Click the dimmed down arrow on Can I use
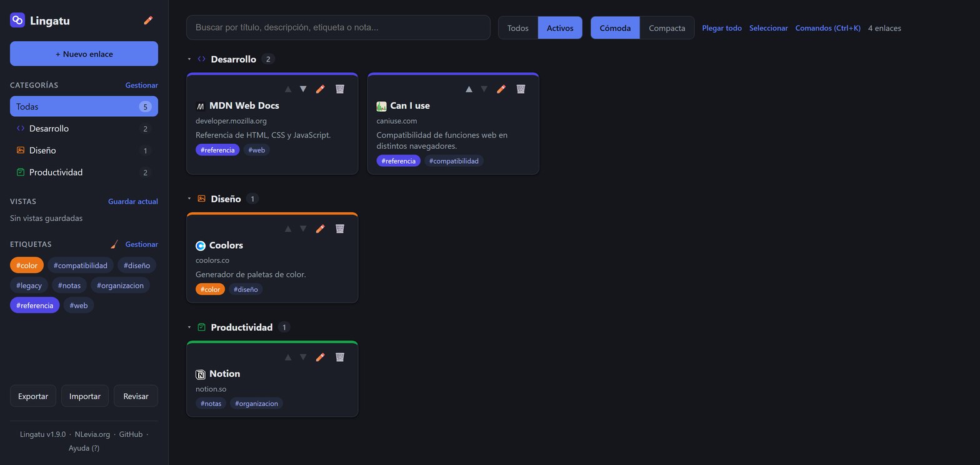 [484, 89]
